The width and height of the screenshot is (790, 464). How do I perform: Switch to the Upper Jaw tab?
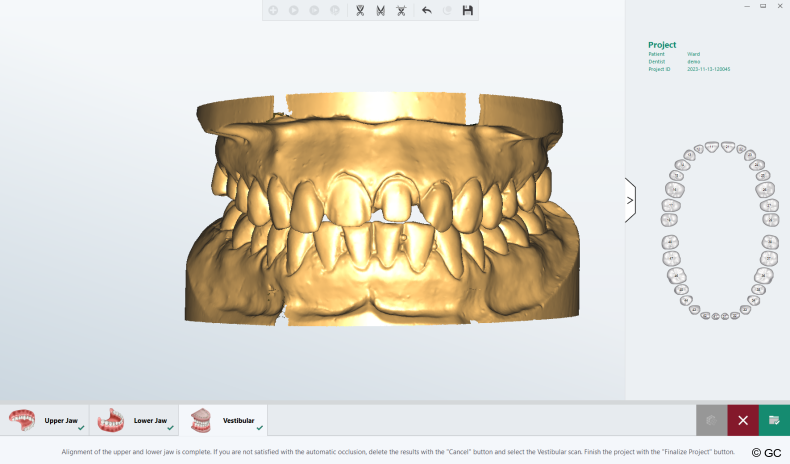(x=44, y=420)
